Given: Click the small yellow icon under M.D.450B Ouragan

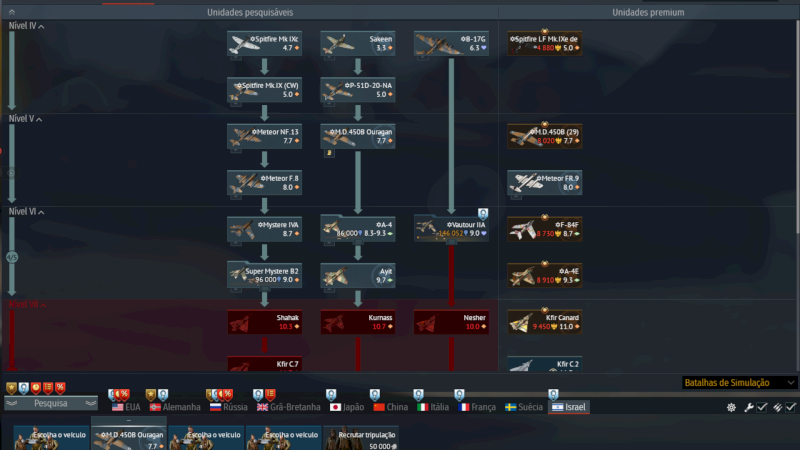Looking at the screenshot, I should (x=330, y=153).
